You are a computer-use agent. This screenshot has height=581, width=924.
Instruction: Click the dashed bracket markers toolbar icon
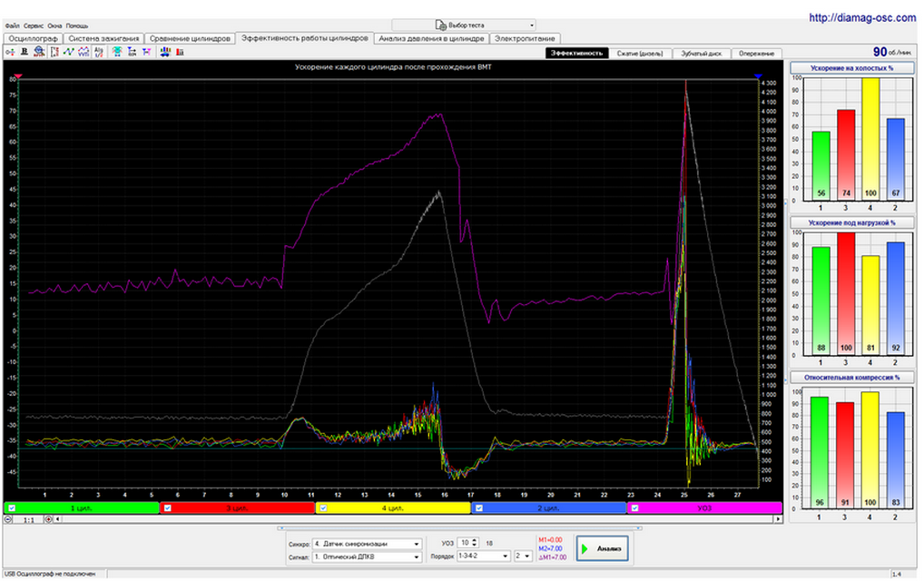coord(54,53)
